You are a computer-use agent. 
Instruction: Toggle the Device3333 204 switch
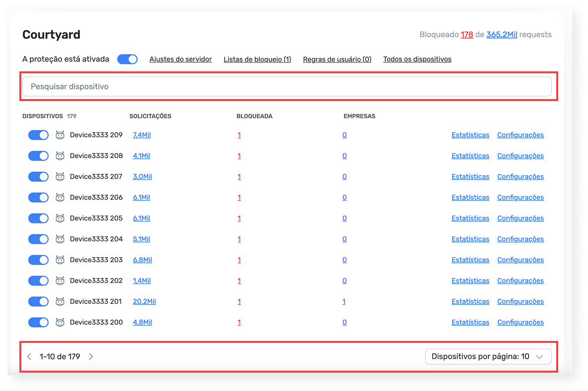coord(38,239)
